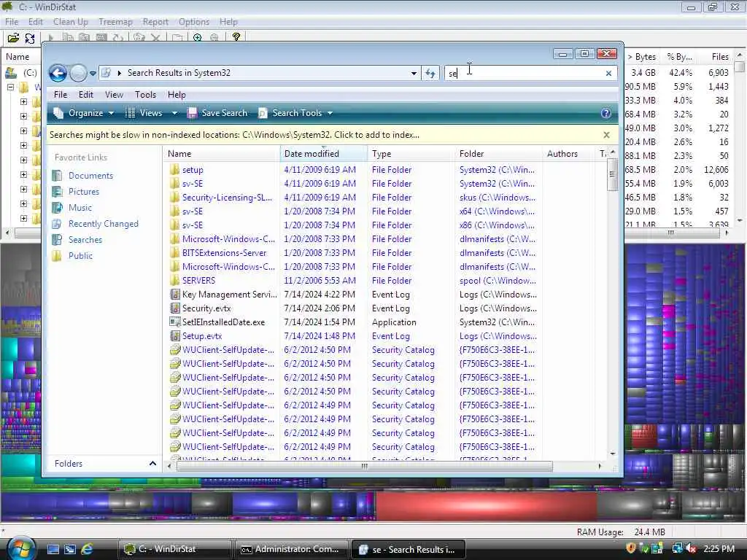This screenshot has width=747, height=560.
Task: Select the setup folder icon
Action: click(x=175, y=169)
